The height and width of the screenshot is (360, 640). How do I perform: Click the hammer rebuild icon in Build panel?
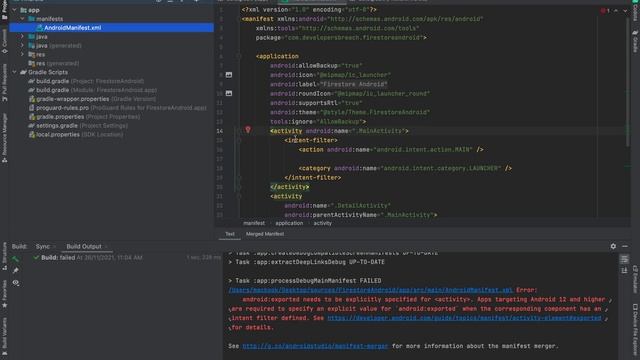point(16,258)
